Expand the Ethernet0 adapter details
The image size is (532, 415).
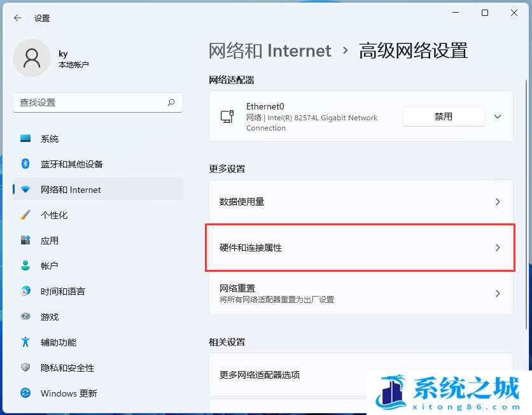point(498,116)
